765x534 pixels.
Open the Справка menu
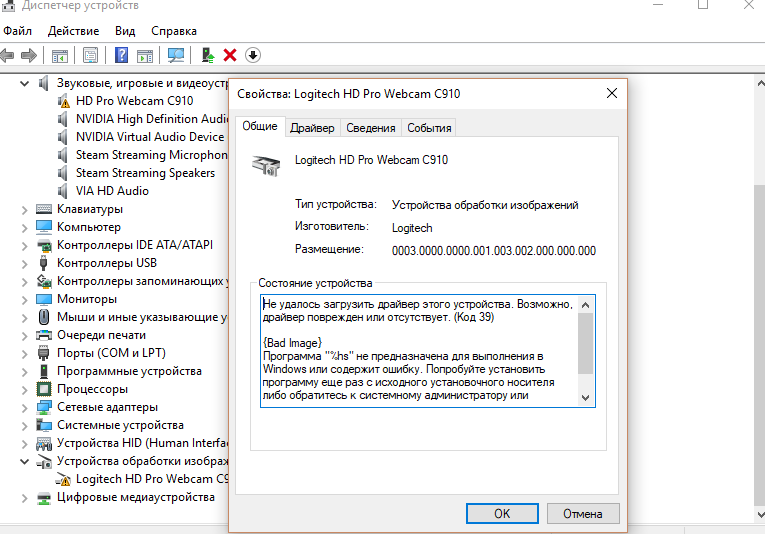point(174,31)
